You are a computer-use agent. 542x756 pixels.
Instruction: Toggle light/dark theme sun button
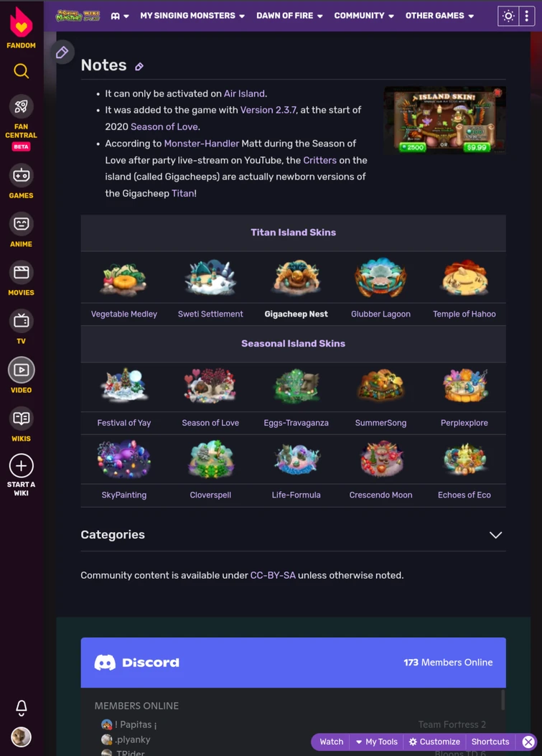(x=508, y=16)
